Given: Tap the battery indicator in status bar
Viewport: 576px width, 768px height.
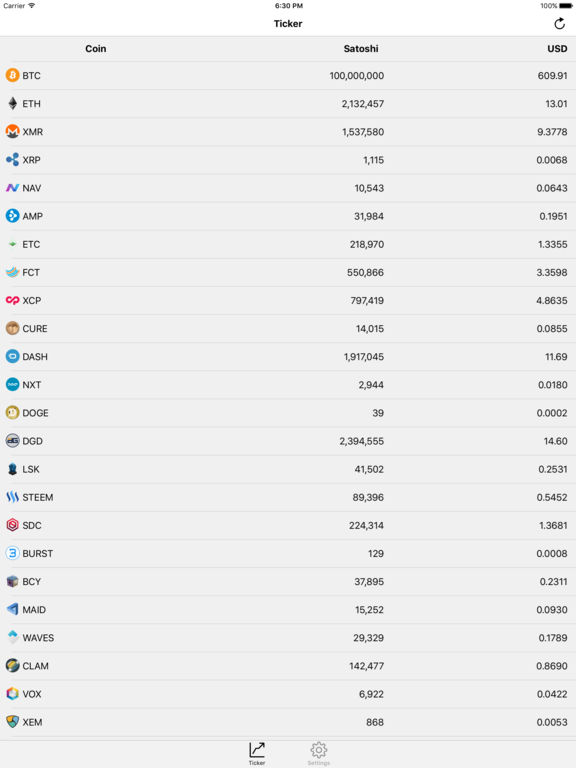Looking at the screenshot, I should coord(566,6).
